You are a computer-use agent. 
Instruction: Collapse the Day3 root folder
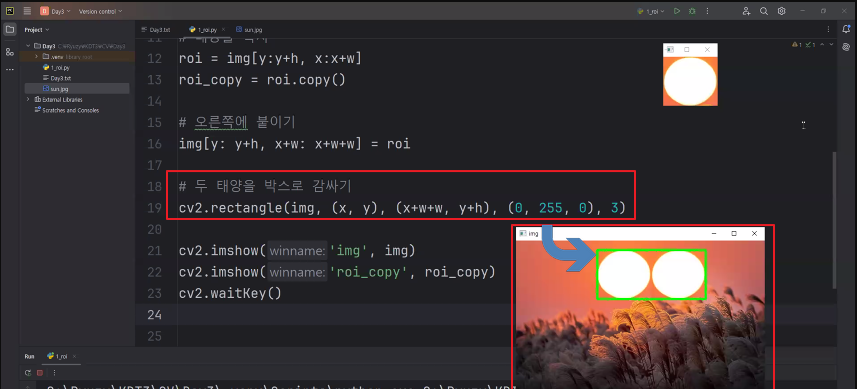coord(28,46)
